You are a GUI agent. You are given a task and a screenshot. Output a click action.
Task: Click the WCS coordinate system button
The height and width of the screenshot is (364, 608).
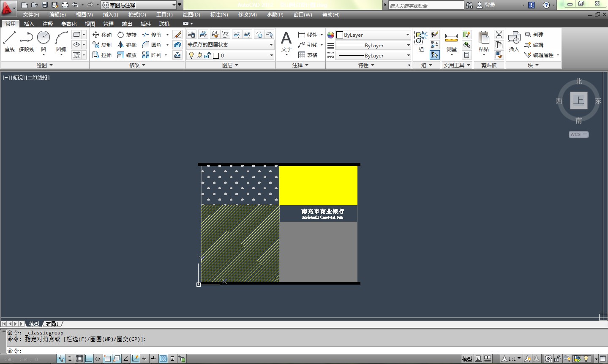click(x=578, y=134)
